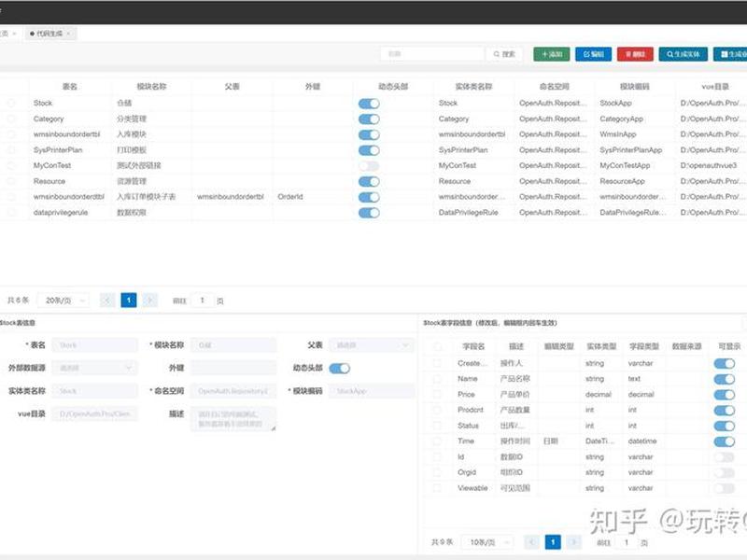Tick the checkbox of the Resource table row
This screenshot has height=560, width=747.
coord(11,181)
